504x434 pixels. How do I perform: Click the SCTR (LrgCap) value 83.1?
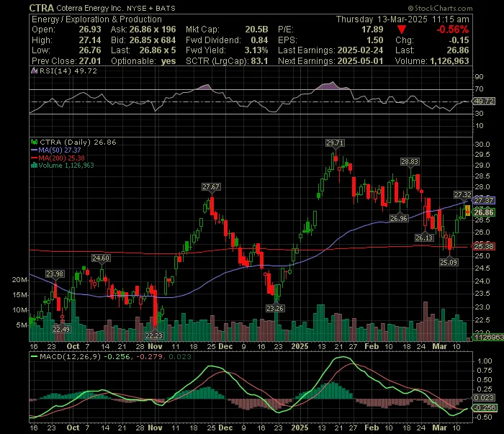pyautogui.click(x=259, y=61)
